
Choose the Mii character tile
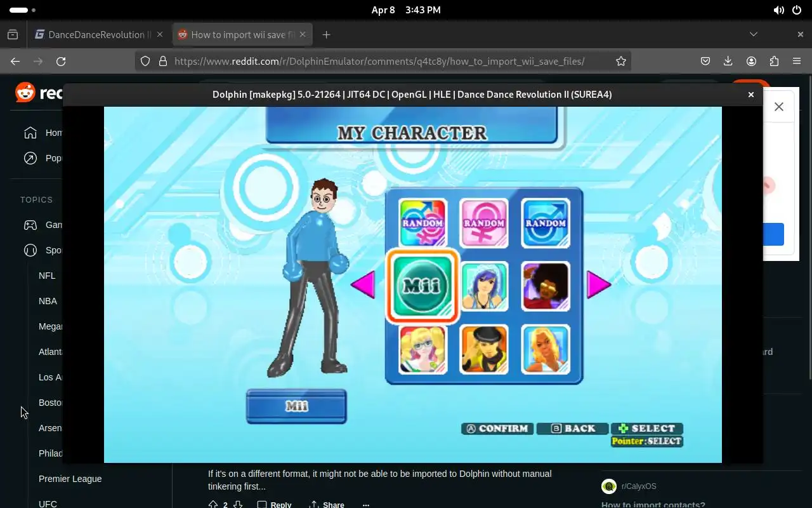click(422, 286)
